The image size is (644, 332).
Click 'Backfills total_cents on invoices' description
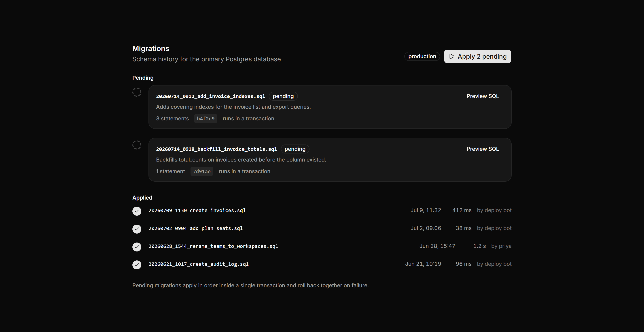pos(241,160)
